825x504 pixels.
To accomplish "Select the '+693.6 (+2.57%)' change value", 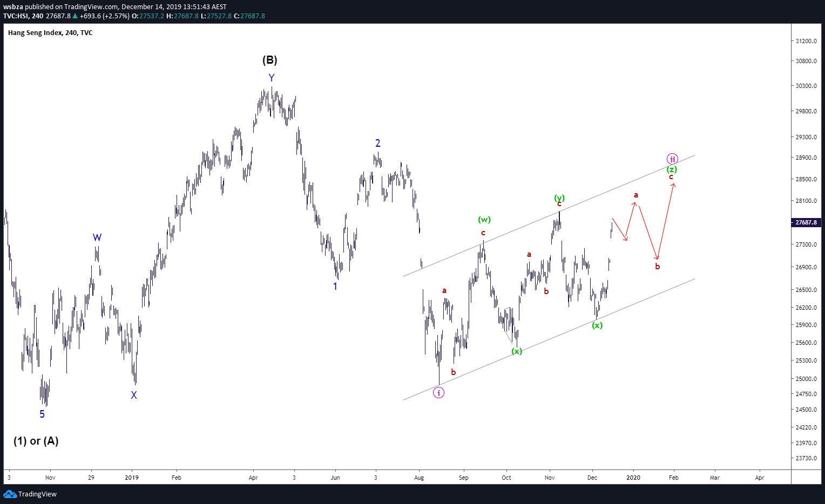I will pos(105,16).
